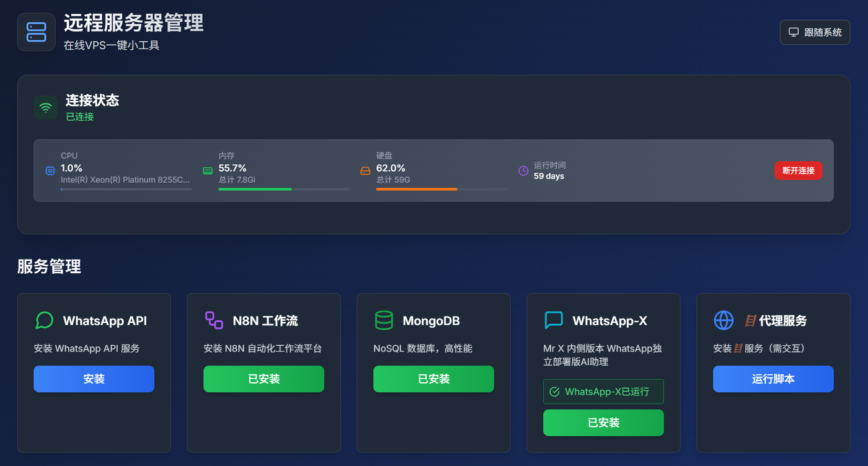Screen dimensions: 868x466
Task: Click the 总计 7.8Gi memory total
Action: point(237,180)
